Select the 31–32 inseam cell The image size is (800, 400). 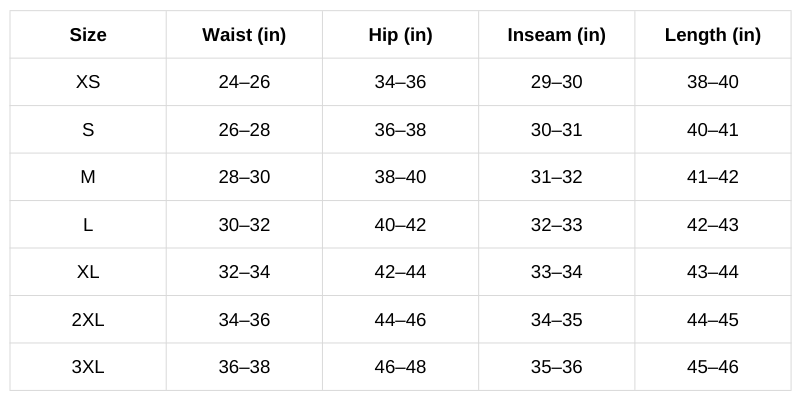[x=556, y=177]
